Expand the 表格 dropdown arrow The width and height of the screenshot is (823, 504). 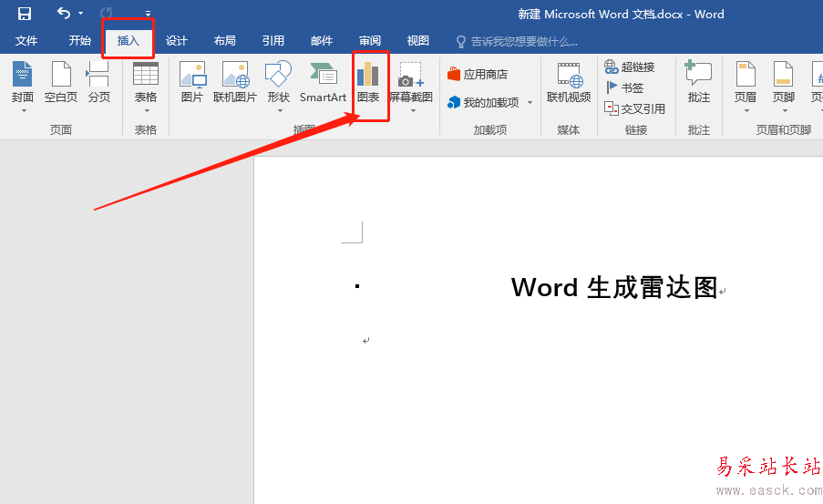pyautogui.click(x=147, y=111)
